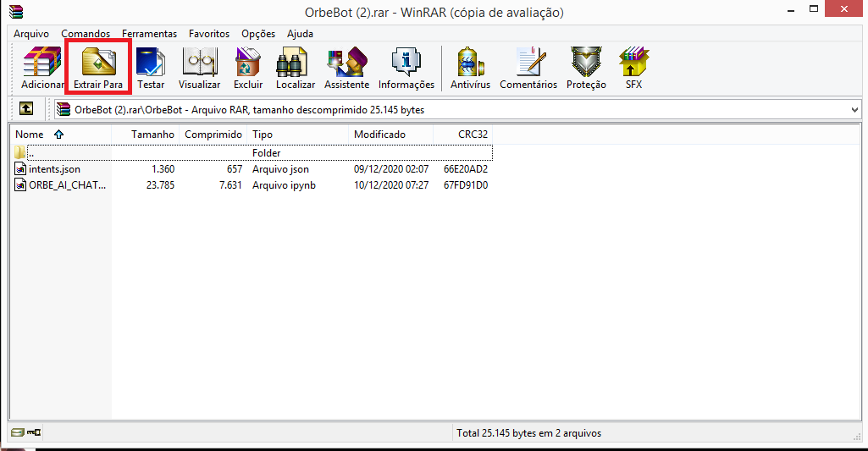Open the Comentários icon
Screen dimensions: 868x451
tap(530, 62)
